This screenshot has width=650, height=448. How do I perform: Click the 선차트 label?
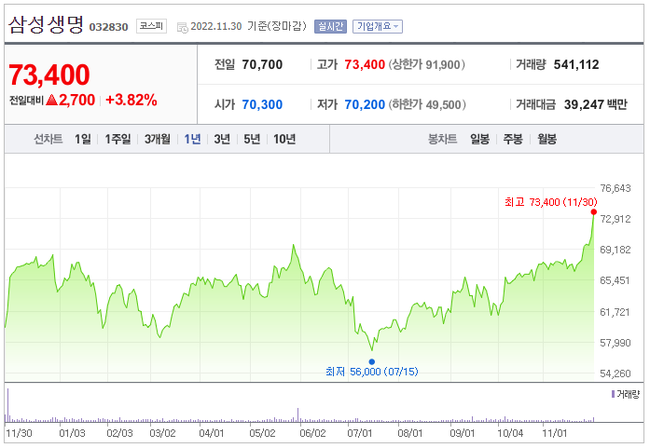(48, 139)
